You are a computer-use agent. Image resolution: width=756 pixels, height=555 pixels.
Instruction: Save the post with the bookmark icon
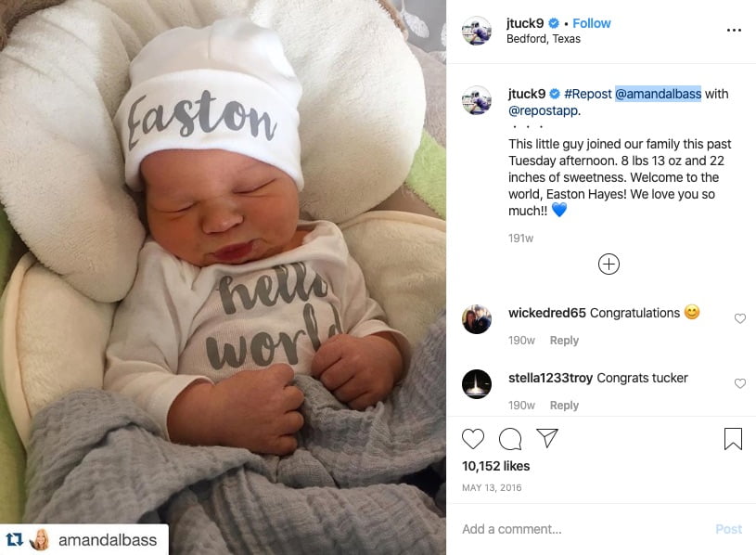coord(733,439)
